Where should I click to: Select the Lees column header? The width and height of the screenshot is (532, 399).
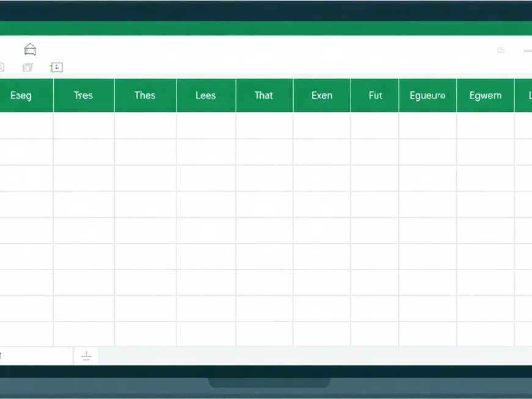(206, 95)
